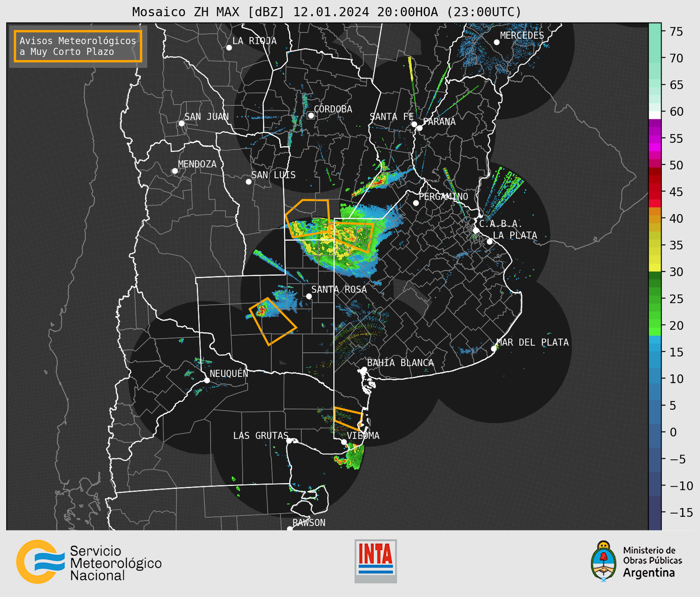Select the La Rioja city marker dot

pos(229,48)
